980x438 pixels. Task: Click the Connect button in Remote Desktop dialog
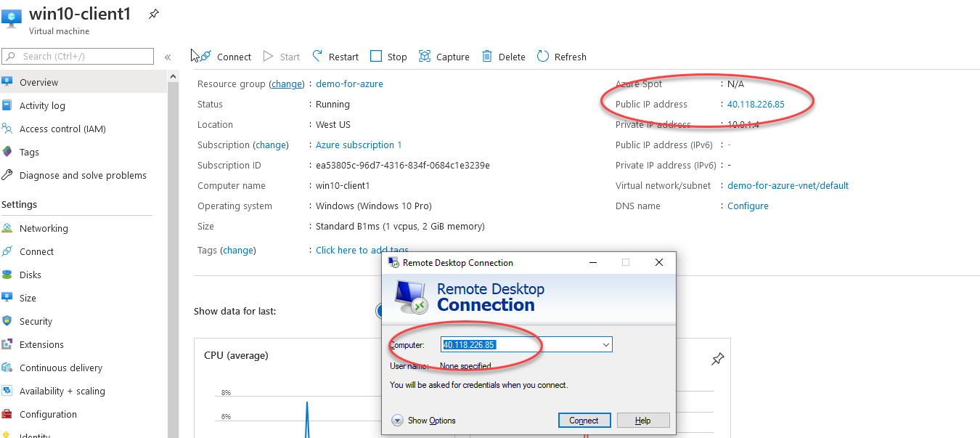(584, 420)
